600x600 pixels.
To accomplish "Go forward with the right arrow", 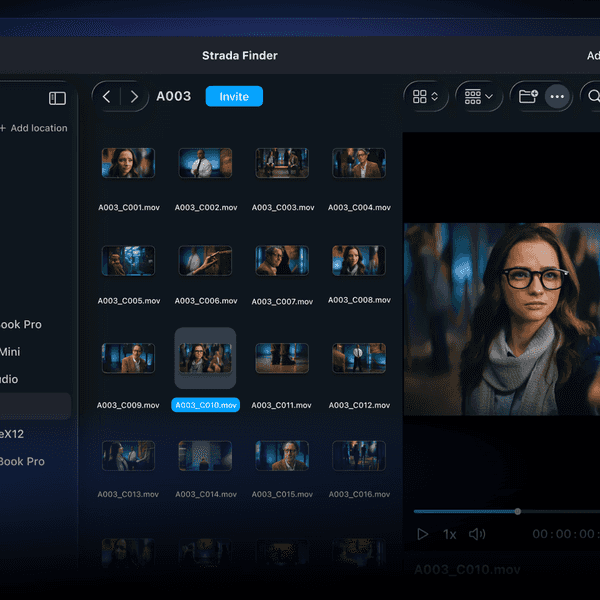I will (134, 96).
